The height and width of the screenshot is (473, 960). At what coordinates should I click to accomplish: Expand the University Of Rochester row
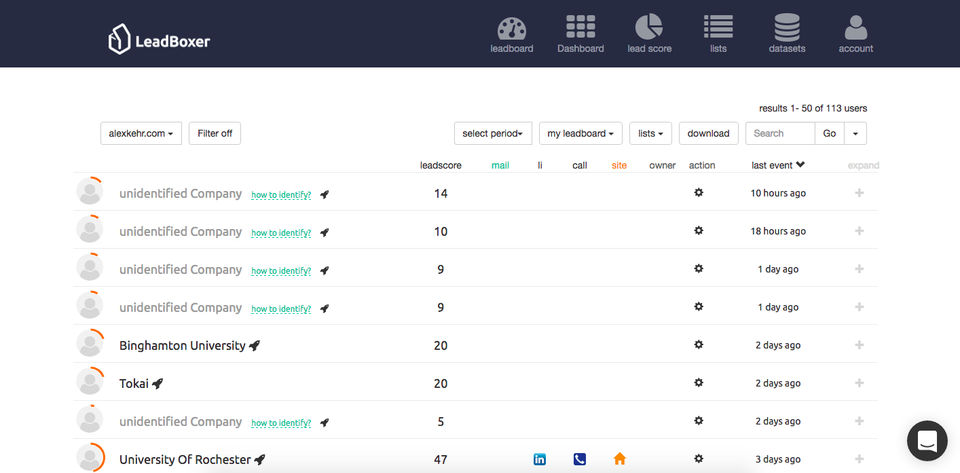click(x=859, y=459)
